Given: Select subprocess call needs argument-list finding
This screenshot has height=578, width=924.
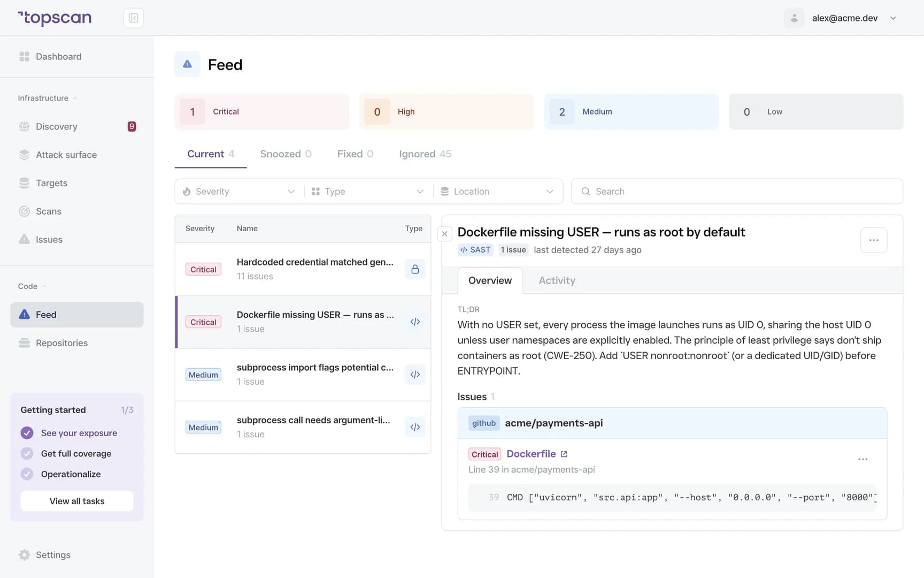Looking at the screenshot, I should coord(303,427).
